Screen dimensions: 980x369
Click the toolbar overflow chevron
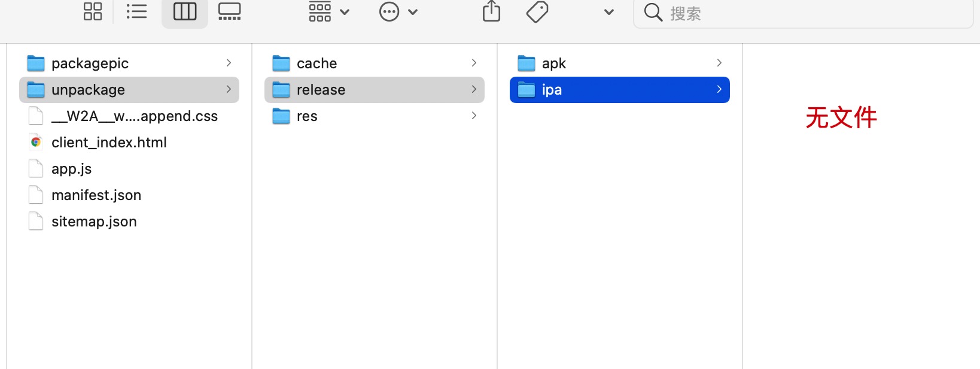[609, 12]
